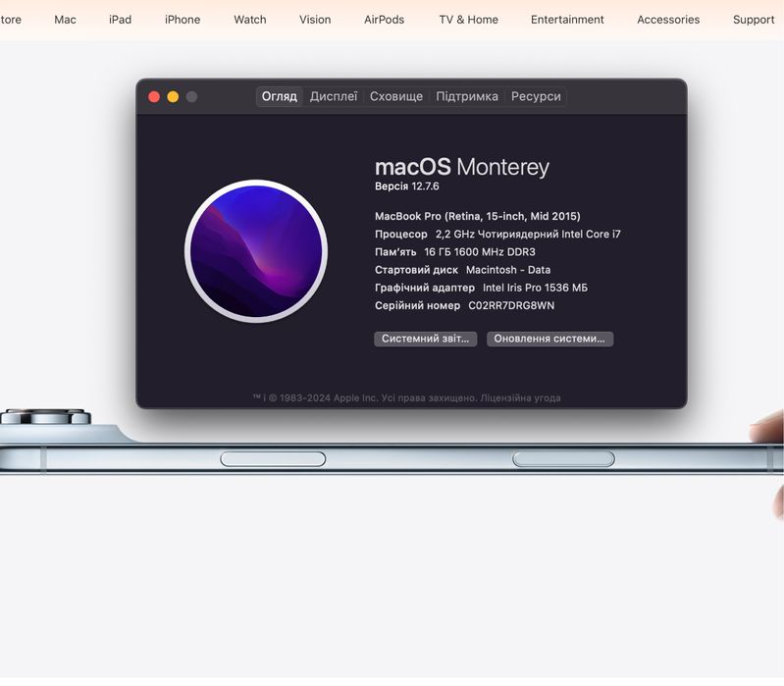Click the macOS Monterey title

click(x=462, y=167)
